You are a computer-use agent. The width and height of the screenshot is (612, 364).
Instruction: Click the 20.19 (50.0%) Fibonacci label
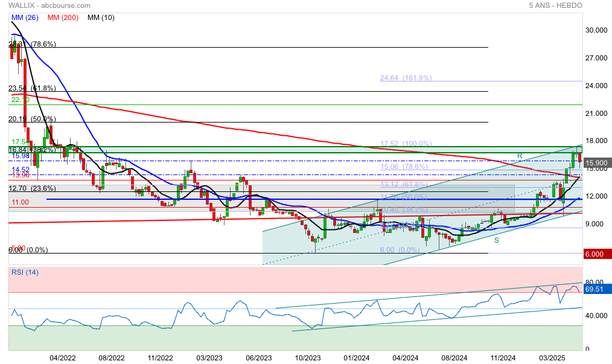click(x=32, y=119)
